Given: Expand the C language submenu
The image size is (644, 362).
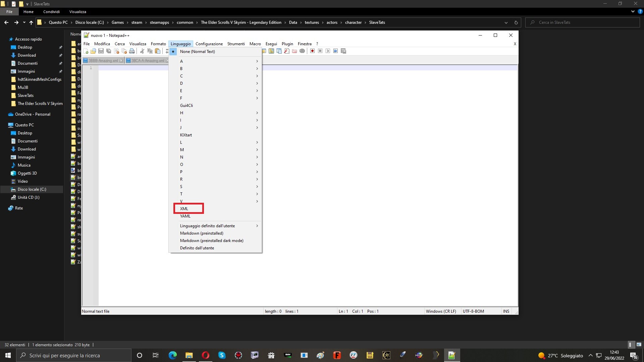Looking at the screenshot, I should click(x=215, y=76).
